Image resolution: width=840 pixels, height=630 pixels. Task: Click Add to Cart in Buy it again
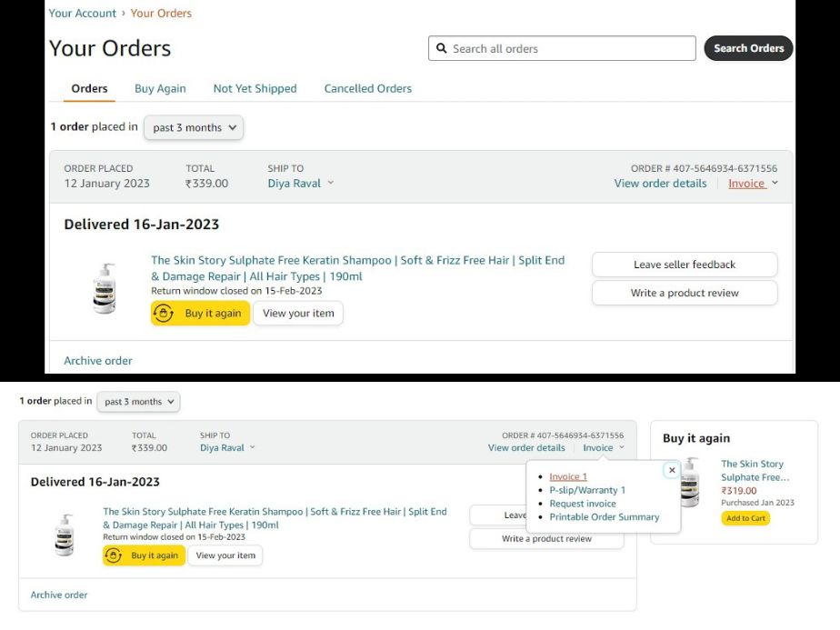[745, 518]
